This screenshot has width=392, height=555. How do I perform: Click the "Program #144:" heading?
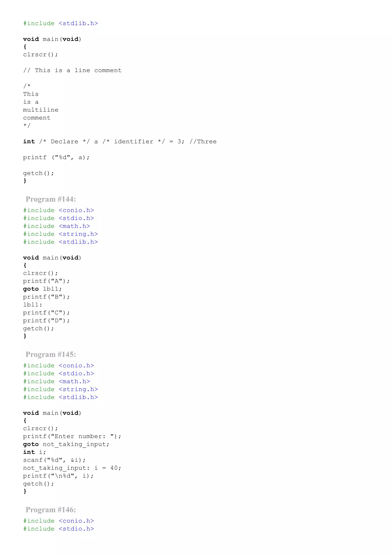pyautogui.click(x=51, y=199)
